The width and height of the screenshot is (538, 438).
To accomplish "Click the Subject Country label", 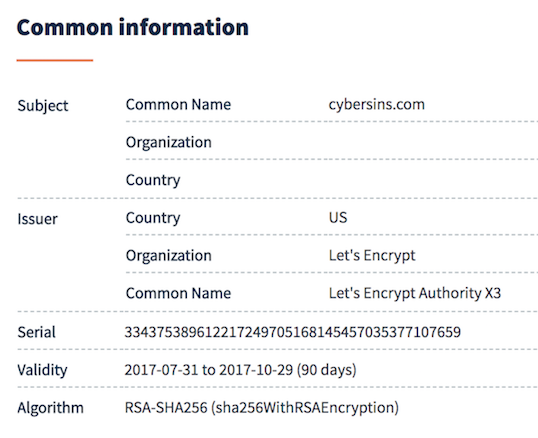I will [x=153, y=180].
